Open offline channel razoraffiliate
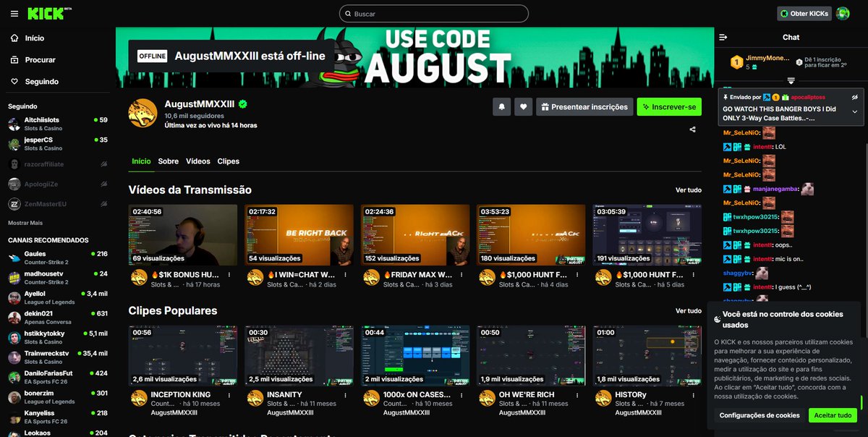The image size is (868, 437). (x=57, y=164)
